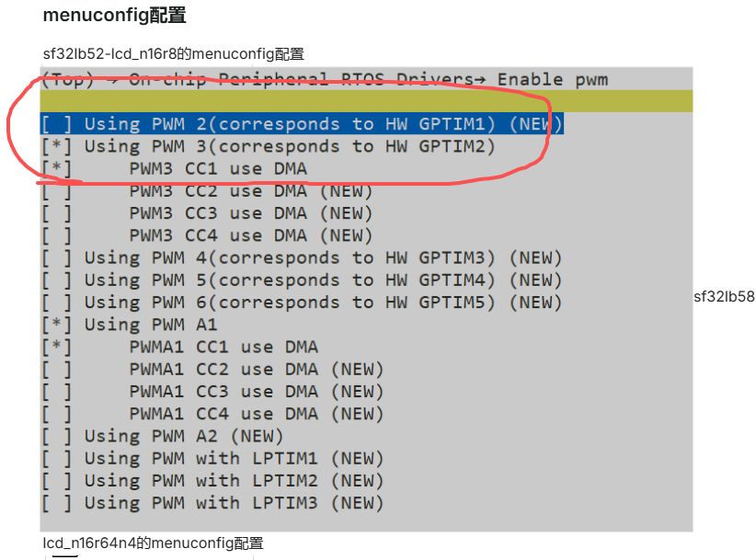This screenshot has height=560, width=756.
Task: Check PWMA1 CC4 use DMA option
Action: pos(56,414)
